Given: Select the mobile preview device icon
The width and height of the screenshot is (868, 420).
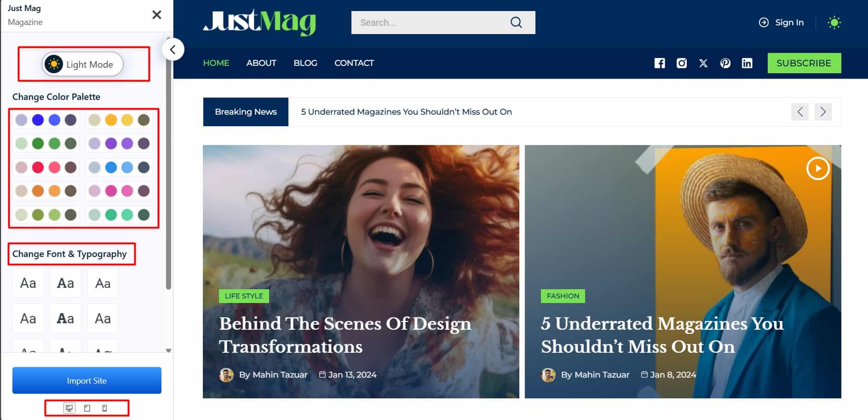Looking at the screenshot, I should tap(104, 408).
